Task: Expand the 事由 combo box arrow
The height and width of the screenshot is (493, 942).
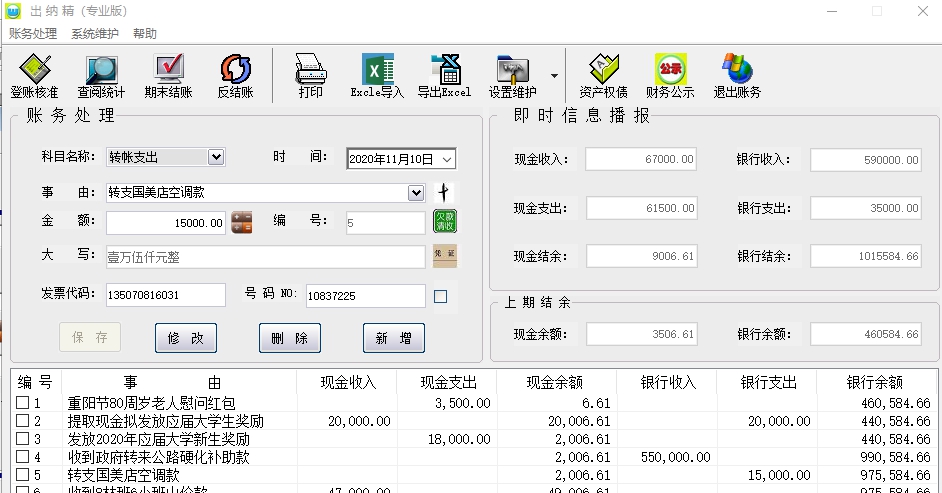Action: (416, 193)
